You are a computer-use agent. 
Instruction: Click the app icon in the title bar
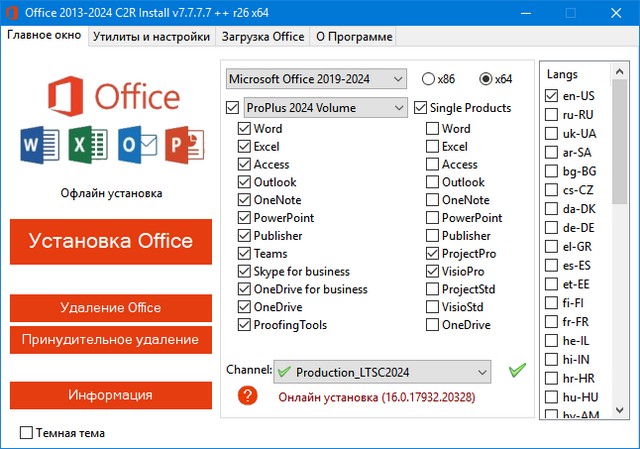pyautogui.click(x=12, y=12)
